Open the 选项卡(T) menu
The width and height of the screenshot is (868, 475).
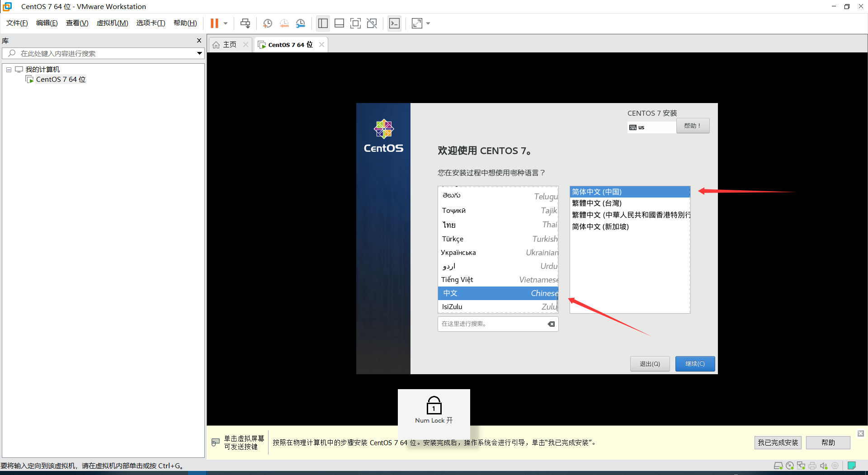[151, 23]
